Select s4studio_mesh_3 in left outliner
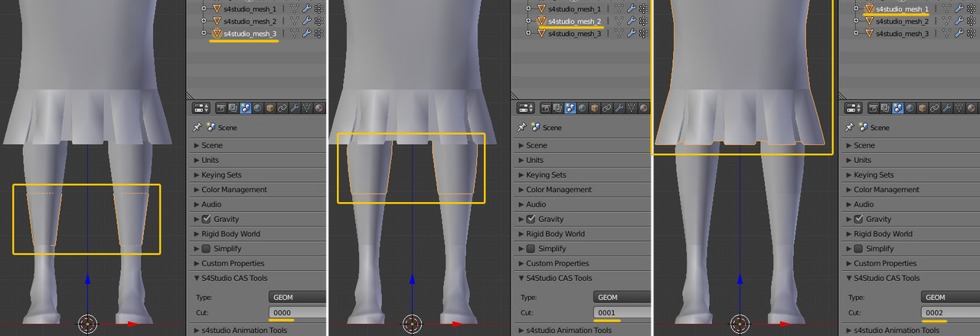Screen dimensions: 980x336 point(250,33)
